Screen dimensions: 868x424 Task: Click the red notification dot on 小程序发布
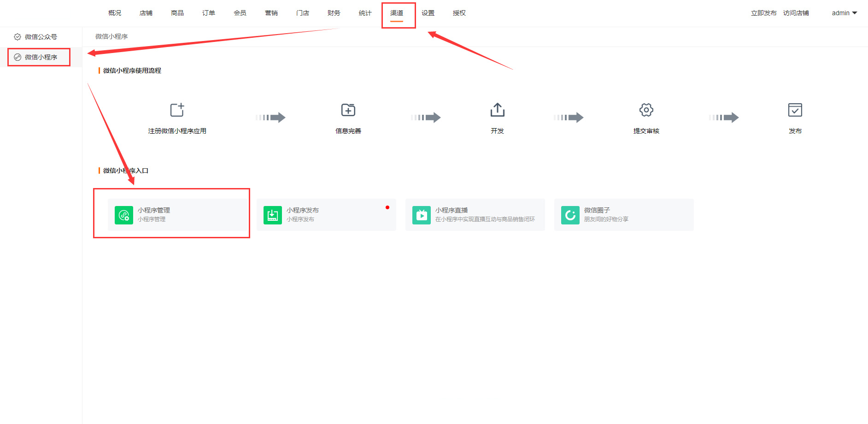[387, 207]
